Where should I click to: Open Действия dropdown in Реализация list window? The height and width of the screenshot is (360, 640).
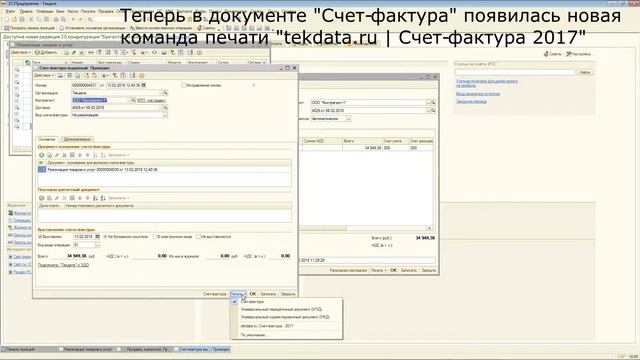20,53
